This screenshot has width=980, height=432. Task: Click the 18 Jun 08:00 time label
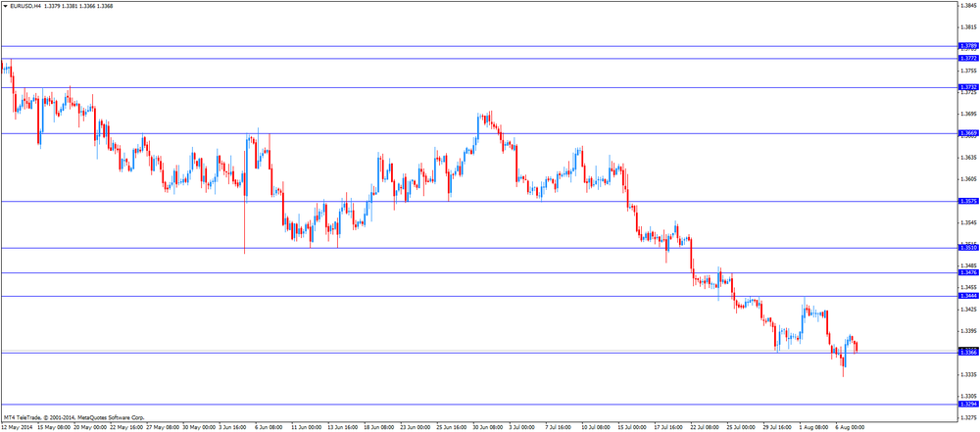point(380,427)
